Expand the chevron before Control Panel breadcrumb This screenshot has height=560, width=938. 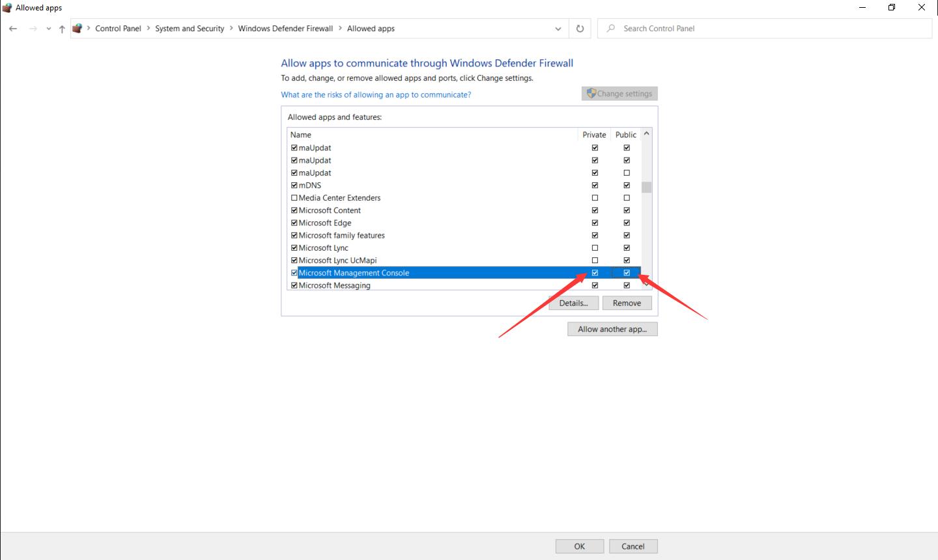(89, 28)
